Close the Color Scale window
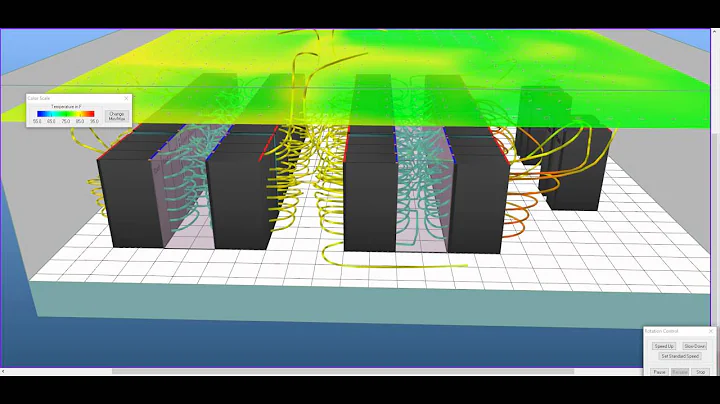720x404 pixels. [126, 98]
